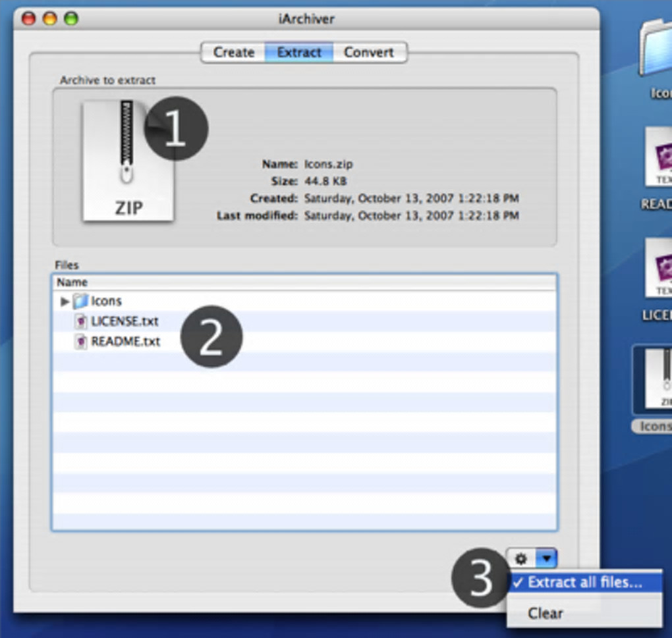Open the Convert tab
This screenshot has width=672, height=638.
[x=370, y=52]
